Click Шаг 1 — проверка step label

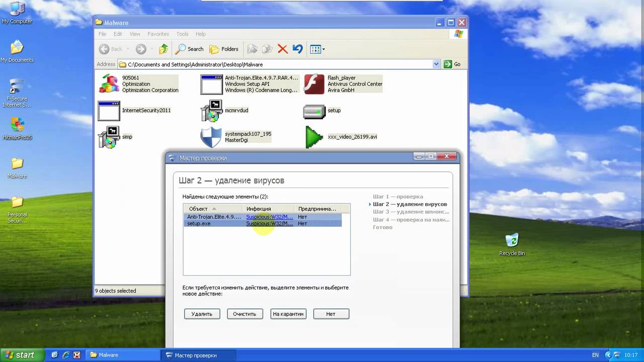[x=398, y=197]
